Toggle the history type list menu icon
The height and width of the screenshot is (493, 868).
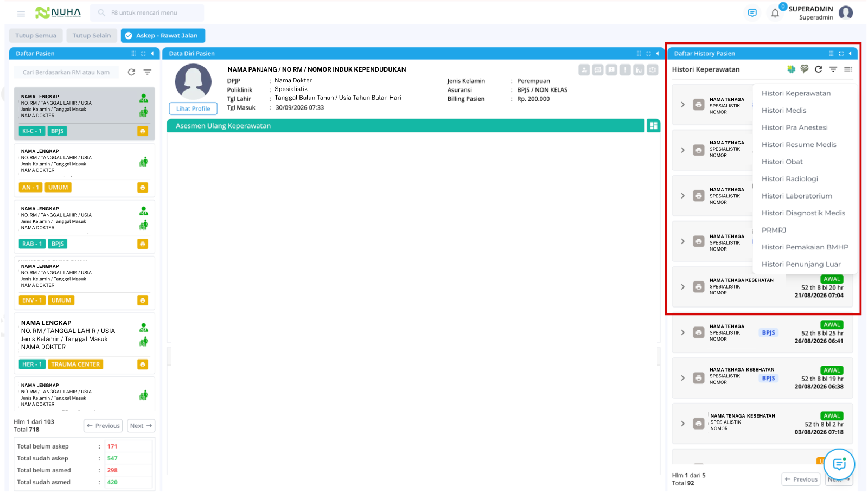coord(848,69)
